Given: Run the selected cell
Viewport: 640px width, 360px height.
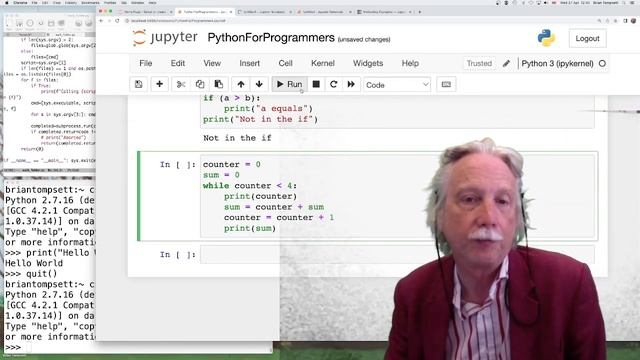Looking at the screenshot, I should tap(289, 84).
